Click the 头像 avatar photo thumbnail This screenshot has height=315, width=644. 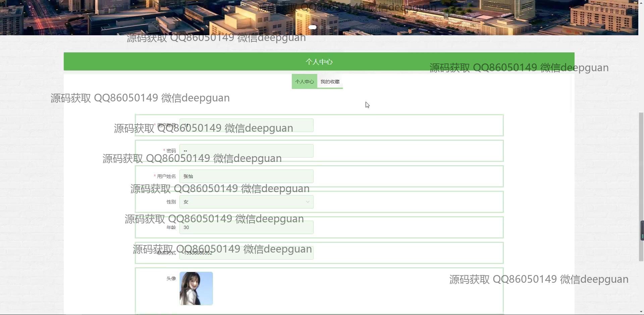[x=196, y=288]
